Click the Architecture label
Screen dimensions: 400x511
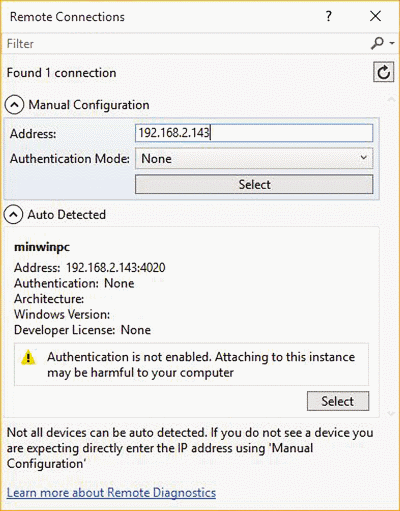coord(49,299)
